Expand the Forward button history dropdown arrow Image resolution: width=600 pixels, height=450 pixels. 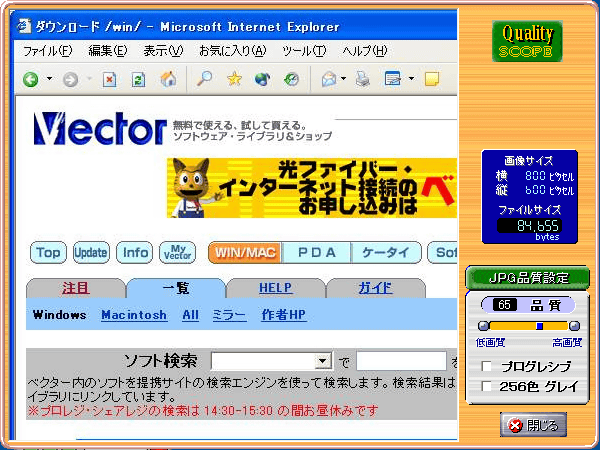[89, 79]
